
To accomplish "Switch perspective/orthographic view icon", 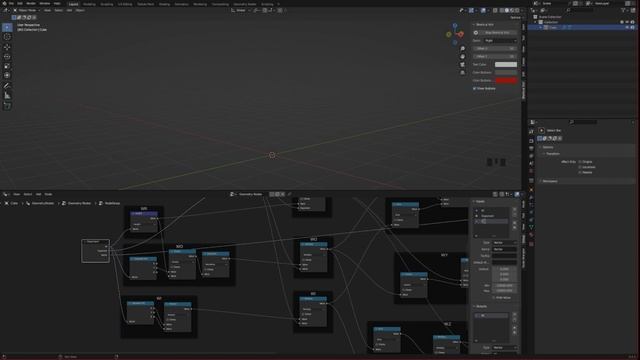I will [462, 73].
